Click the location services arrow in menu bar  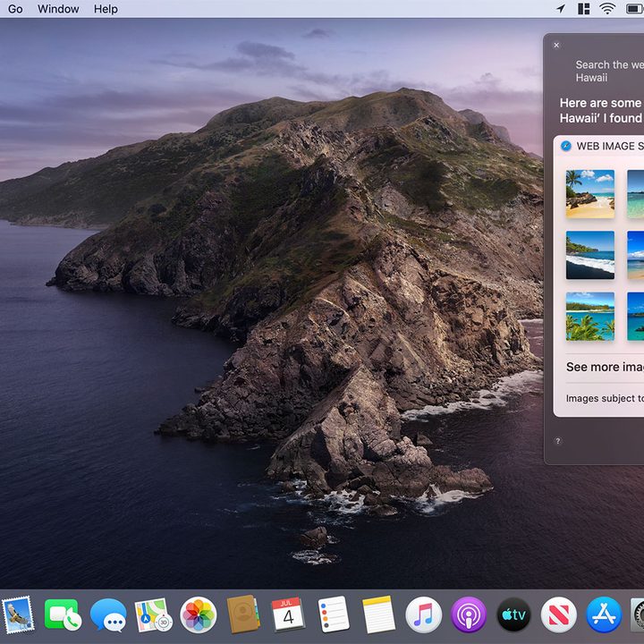pyautogui.click(x=561, y=9)
